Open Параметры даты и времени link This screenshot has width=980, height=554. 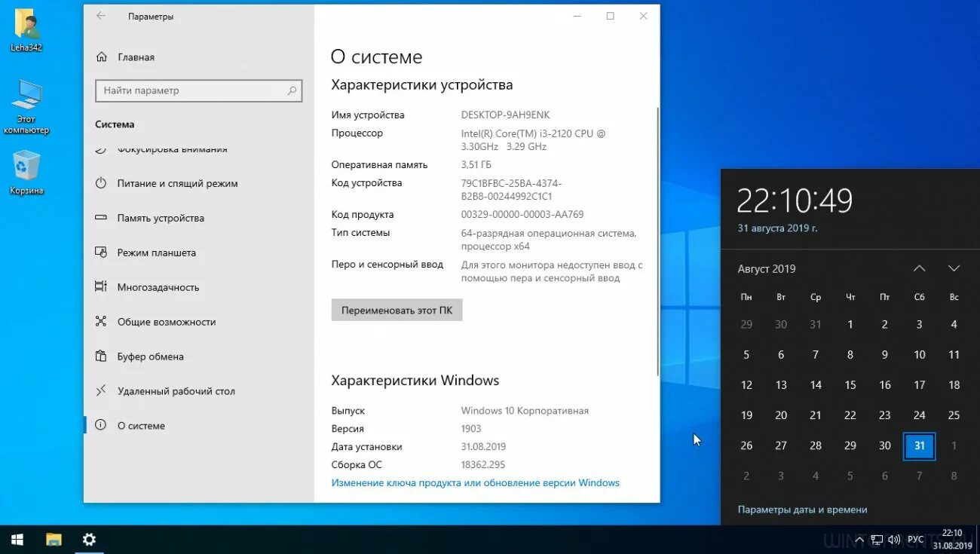802,510
